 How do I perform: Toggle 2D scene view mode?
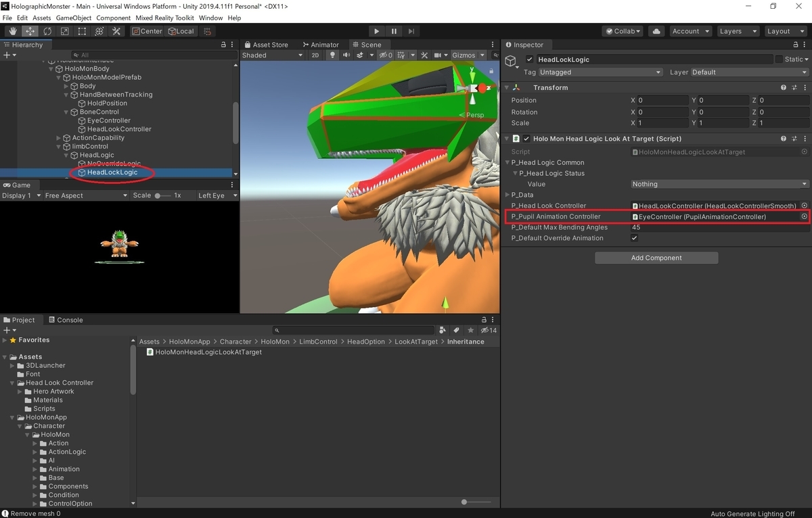coord(315,55)
